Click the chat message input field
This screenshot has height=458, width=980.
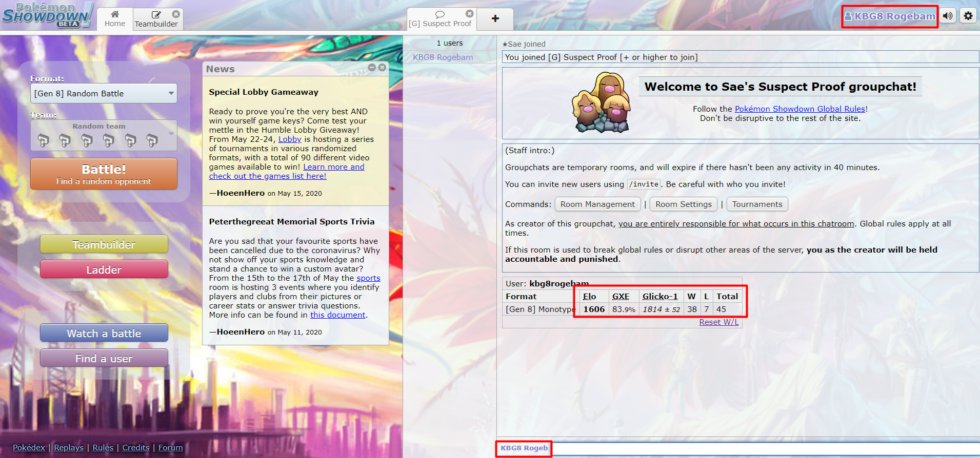click(764, 448)
